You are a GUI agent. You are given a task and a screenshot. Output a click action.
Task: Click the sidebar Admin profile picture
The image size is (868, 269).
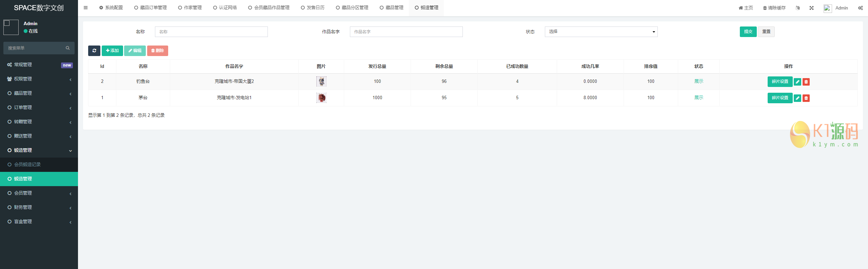click(x=11, y=27)
